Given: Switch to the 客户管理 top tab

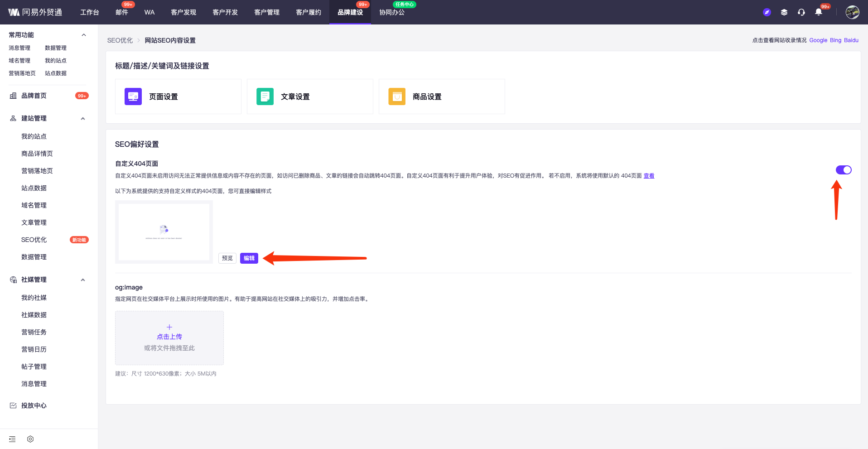Looking at the screenshot, I should [x=267, y=12].
